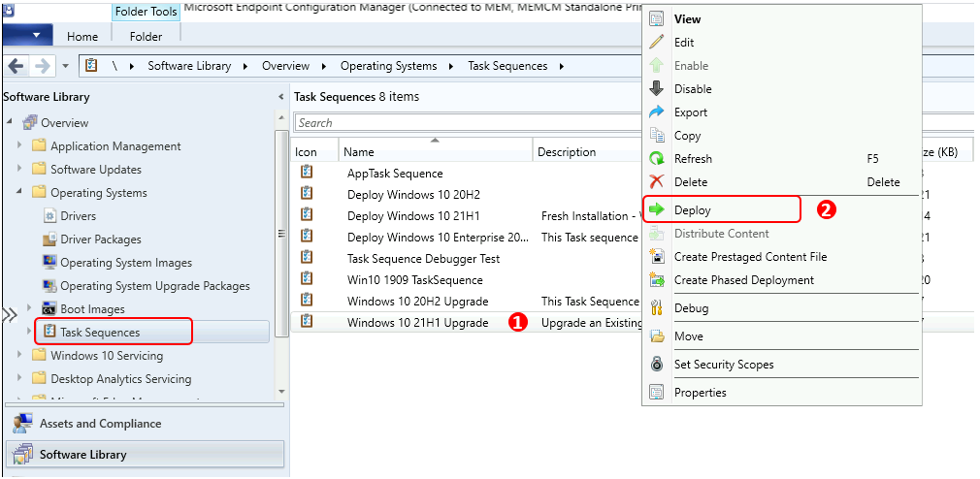Click the Move folder icon
The width and height of the screenshot is (980, 479).
656,336
